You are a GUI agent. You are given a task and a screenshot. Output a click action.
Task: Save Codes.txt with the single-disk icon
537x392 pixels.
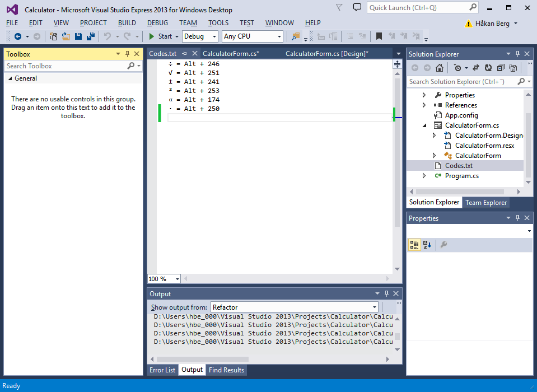(x=78, y=36)
